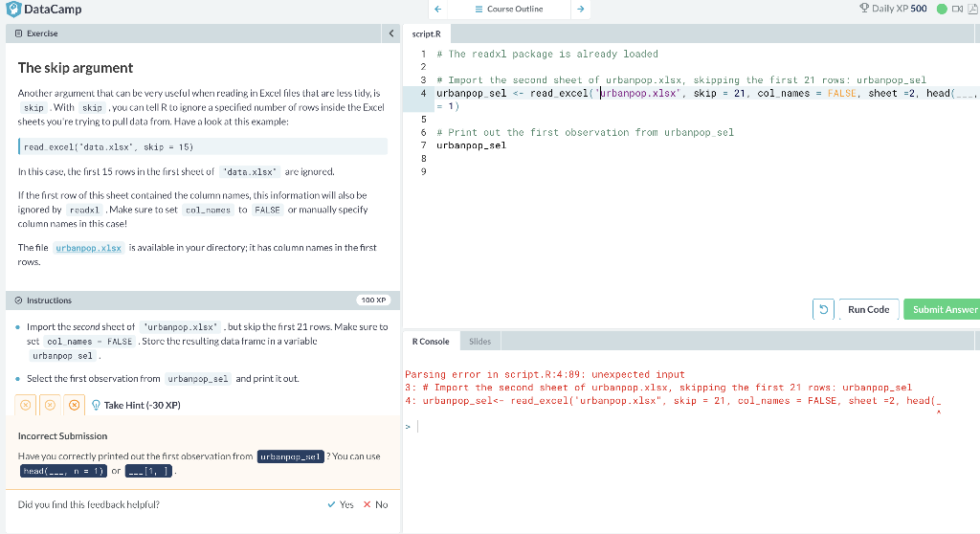The height and width of the screenshot is (534, 980).
Task: Mark feedback helpful with Yes
Action: click(341, 504)
